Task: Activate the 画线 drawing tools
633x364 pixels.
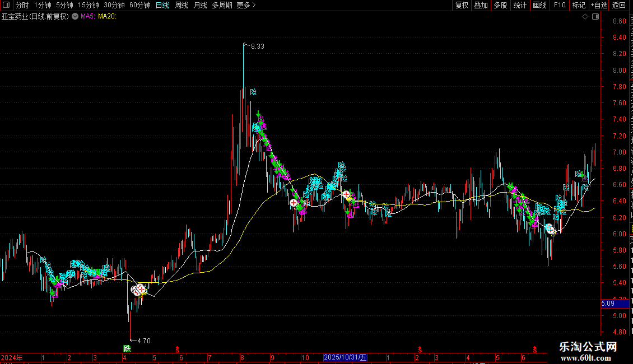Action: pyautogui.click(x=539, y=5)
